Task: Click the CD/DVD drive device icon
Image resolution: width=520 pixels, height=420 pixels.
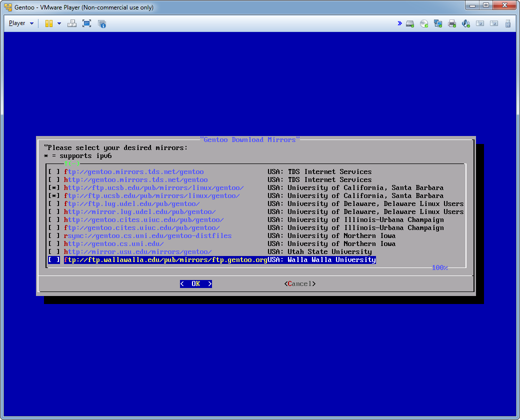Action: point(424,23)
